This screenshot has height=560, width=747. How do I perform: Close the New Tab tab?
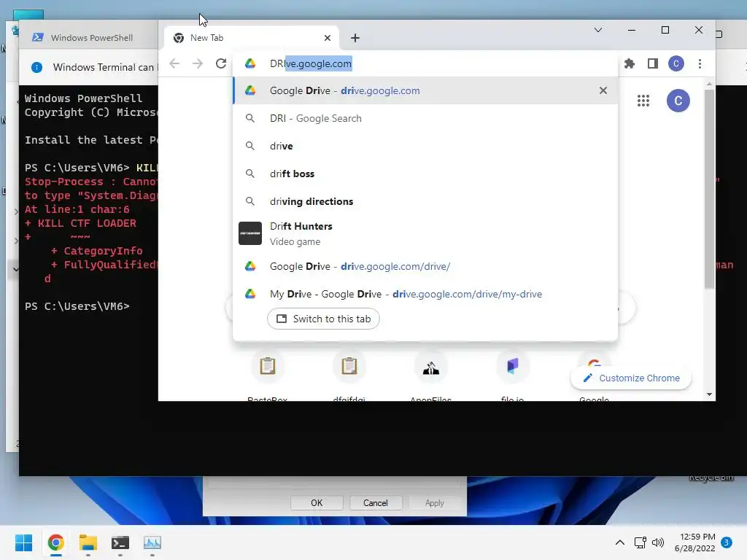point(328,38)
